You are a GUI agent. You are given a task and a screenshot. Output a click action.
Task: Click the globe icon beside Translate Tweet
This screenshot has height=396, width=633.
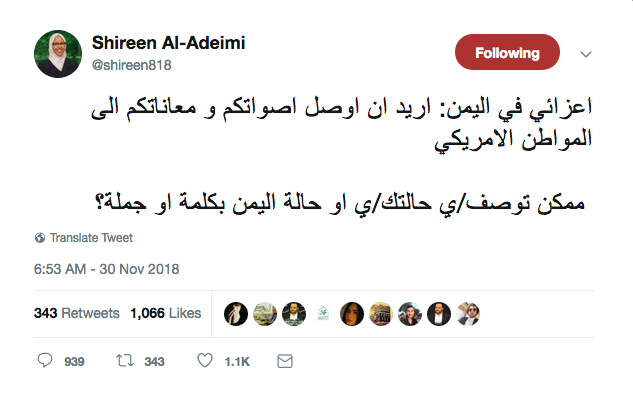coord(40,238)
